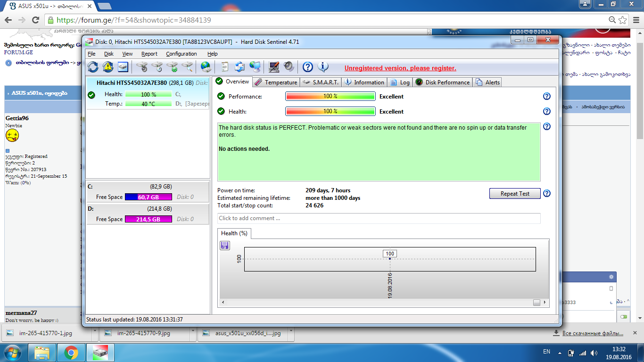Viewport: 644px width, 362px height.
Task: Show hidden tray icons with the arrow
Action: coord(559,353)
